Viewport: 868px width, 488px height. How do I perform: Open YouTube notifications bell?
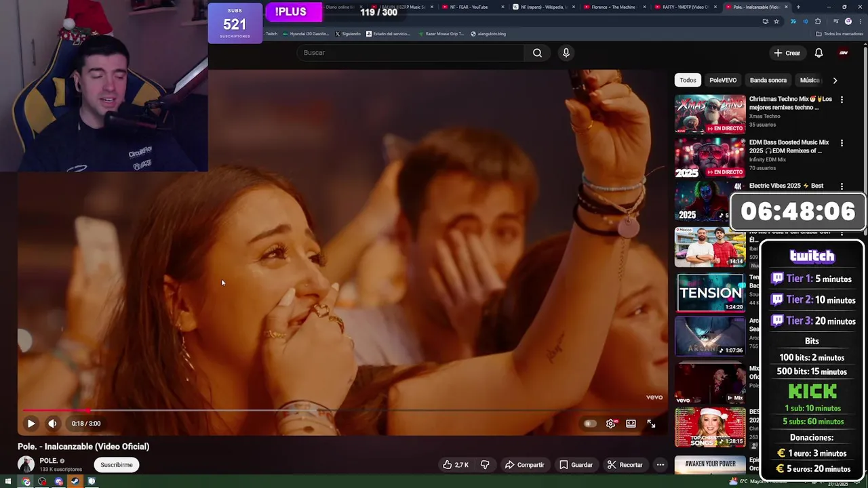pos(818,53)
